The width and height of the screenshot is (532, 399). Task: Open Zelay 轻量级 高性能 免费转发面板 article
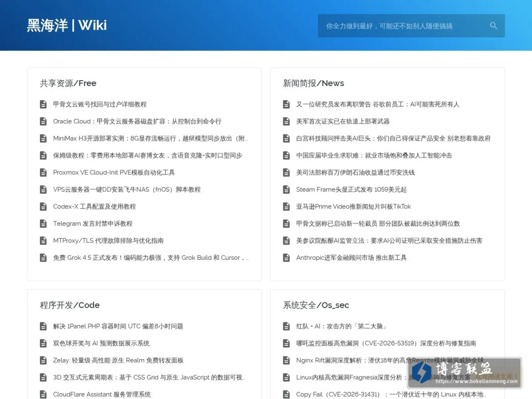pos(118,360)
